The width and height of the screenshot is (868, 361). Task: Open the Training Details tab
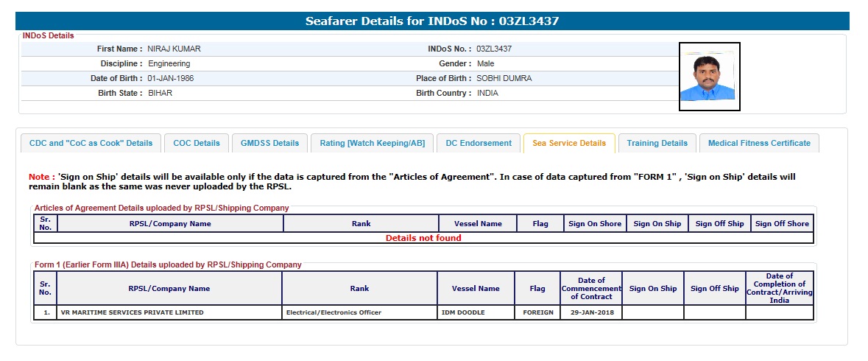[x=657, y=143]
